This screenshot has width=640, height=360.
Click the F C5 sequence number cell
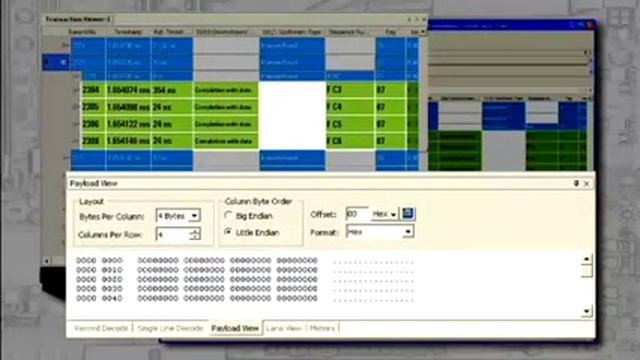(350, 124)
